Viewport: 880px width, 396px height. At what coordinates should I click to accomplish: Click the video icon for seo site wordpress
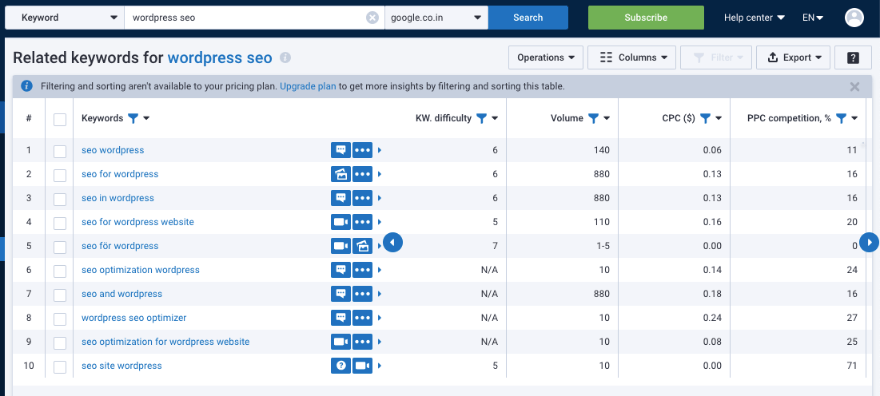(x=363, y=366)
